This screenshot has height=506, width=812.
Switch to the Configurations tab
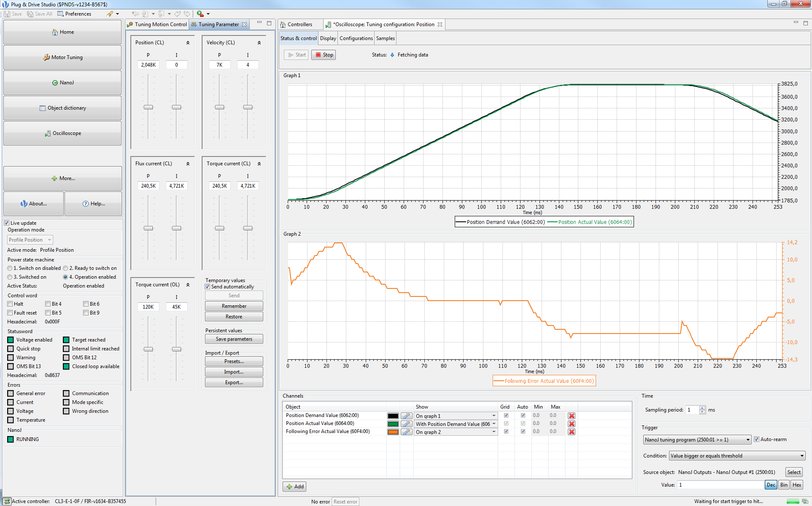356,37
